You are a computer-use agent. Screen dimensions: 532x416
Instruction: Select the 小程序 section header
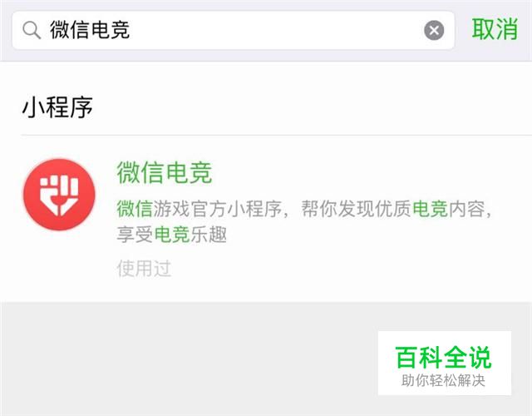tap(57, 107)
